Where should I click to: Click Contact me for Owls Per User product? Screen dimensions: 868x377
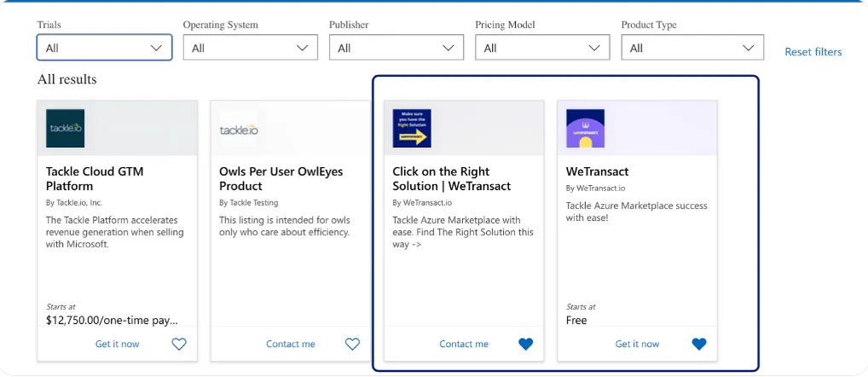click(291, 344)
